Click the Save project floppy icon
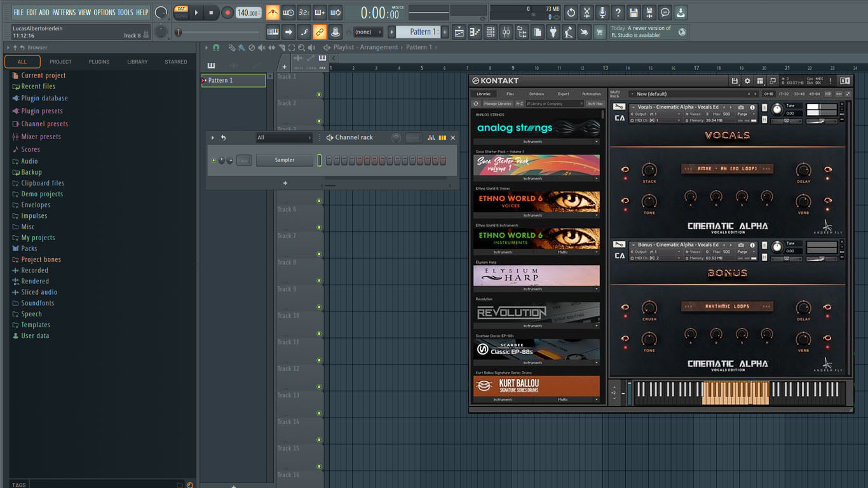Image resolution: width=868 pixels, height=488 pixels. tap(634, 13)
